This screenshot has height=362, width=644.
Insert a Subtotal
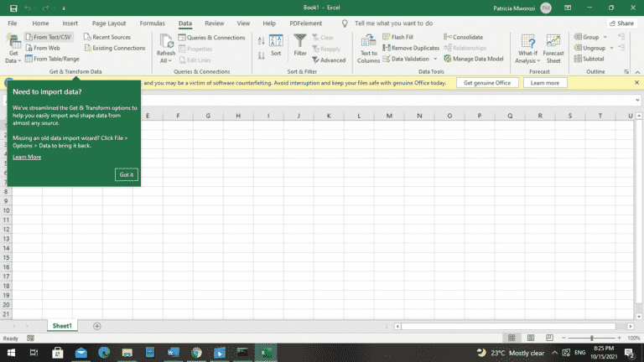pyautogui.click(x=589, y=59)
